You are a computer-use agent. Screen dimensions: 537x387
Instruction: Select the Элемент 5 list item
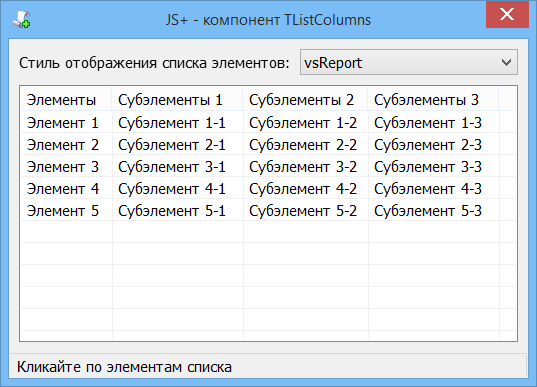point(63,211)
